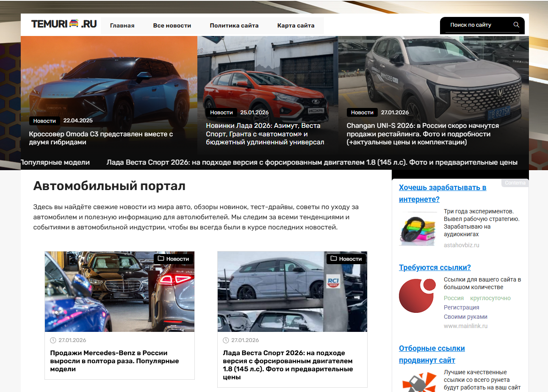Click the 22.04.2025 date on Omoda slide

tap(78, 121)
